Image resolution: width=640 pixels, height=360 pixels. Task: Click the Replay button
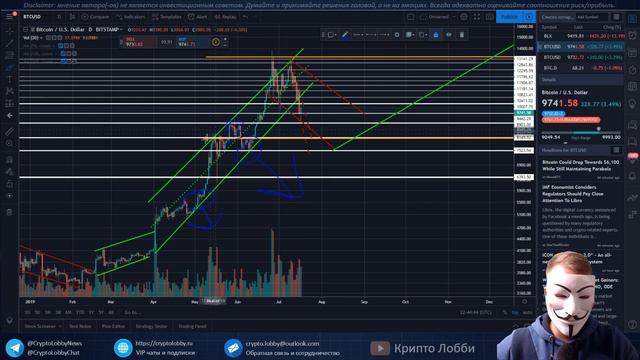click(x=225, y=17)
